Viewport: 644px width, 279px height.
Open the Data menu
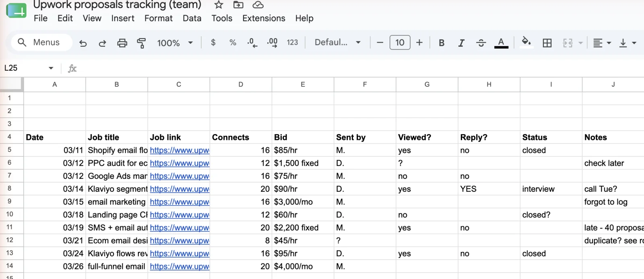tap(192, 18)
